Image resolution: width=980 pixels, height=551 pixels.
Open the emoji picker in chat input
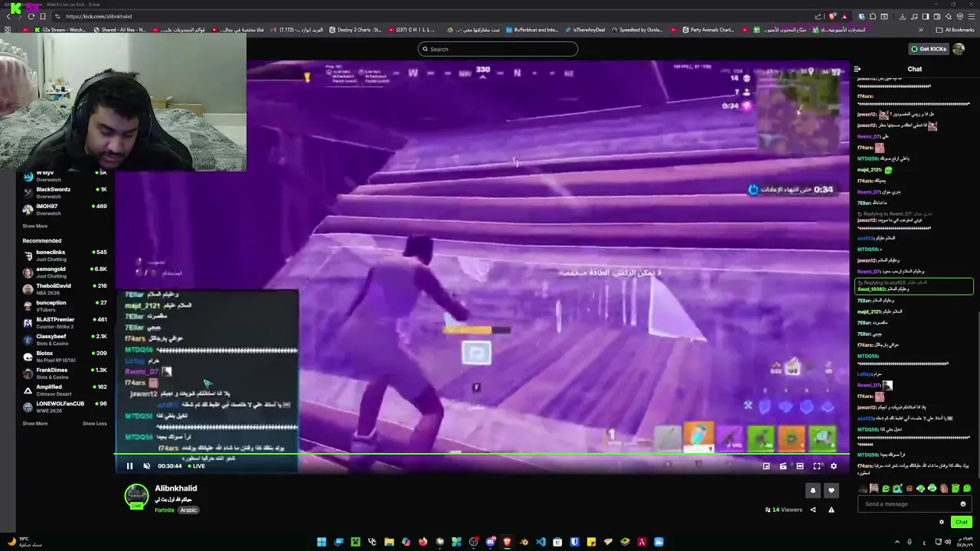point(963,504)
